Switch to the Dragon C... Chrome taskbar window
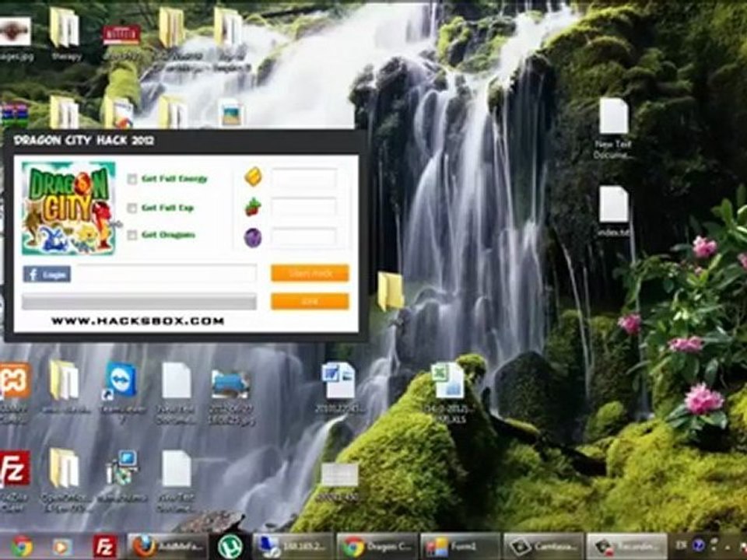Screen dimensions: 747x560 pos(377,547)
